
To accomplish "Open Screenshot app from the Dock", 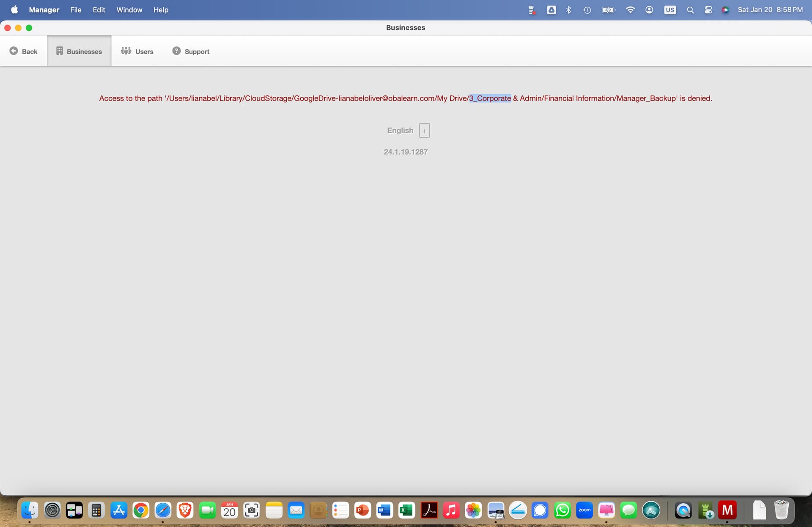I will (252, 510).
